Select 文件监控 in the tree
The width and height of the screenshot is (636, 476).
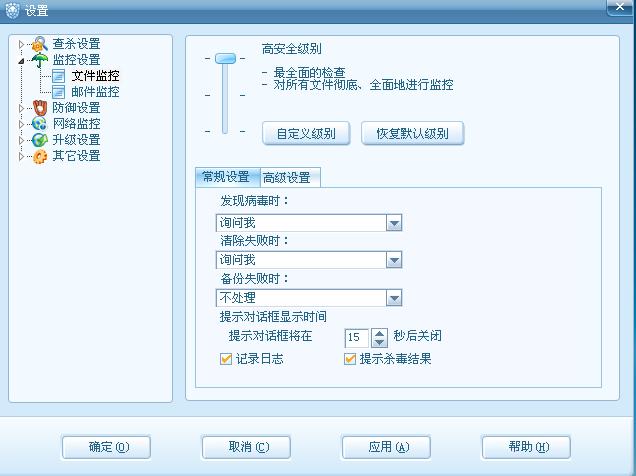[96, 76]
